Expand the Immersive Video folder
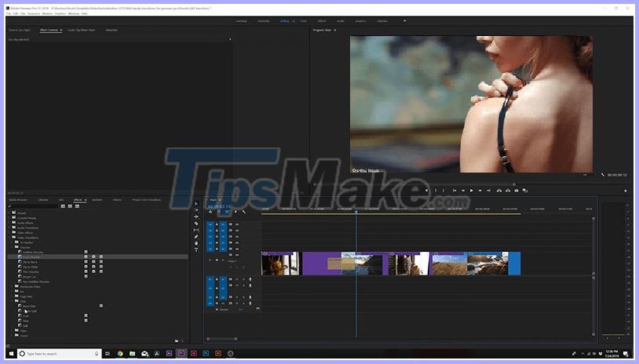This screenshot has height=364, width=639. pyautogui.click(x=13, y=286)
